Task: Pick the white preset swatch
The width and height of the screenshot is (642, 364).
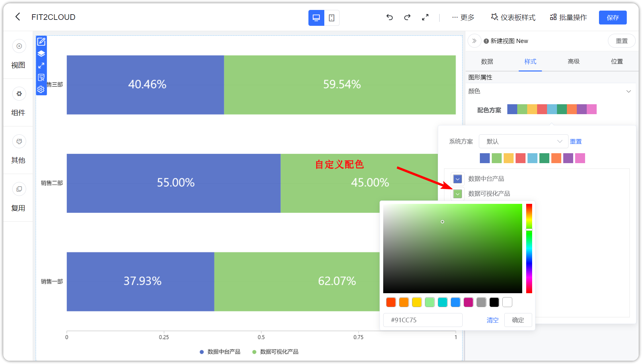Action: pos(507,302)
